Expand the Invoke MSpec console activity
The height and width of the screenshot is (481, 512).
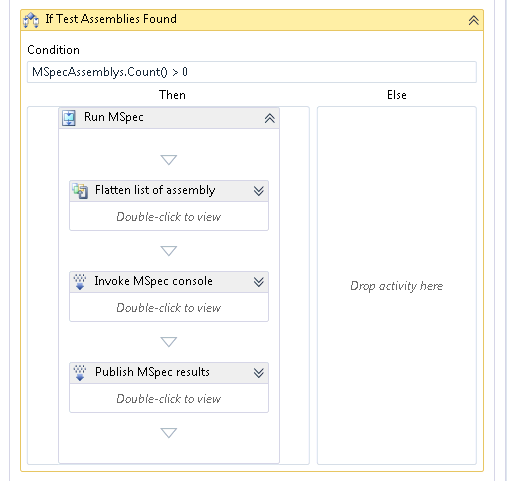coord(259,282)
